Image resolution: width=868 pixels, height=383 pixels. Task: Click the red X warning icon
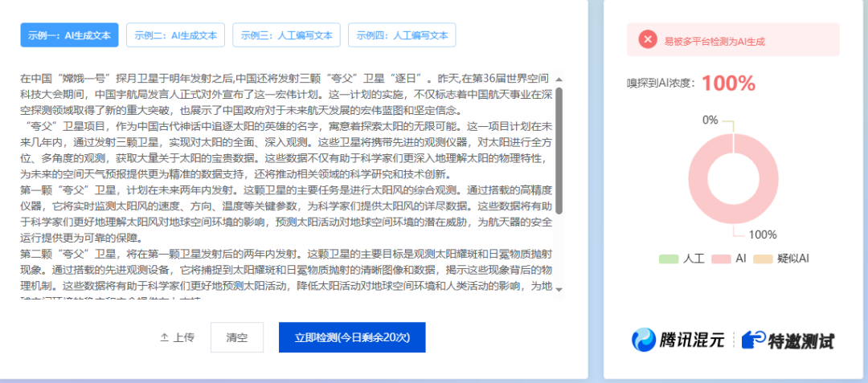[x=648, y=39]
